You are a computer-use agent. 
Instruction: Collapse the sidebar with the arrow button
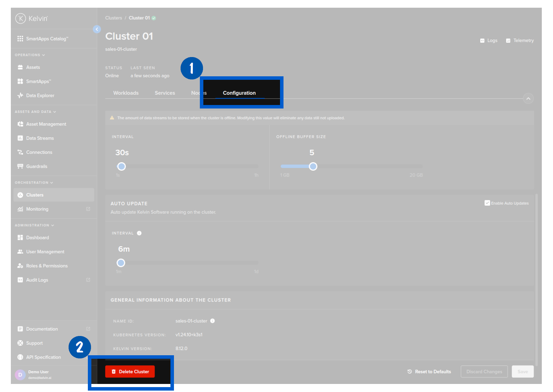[x=97, y=29]
